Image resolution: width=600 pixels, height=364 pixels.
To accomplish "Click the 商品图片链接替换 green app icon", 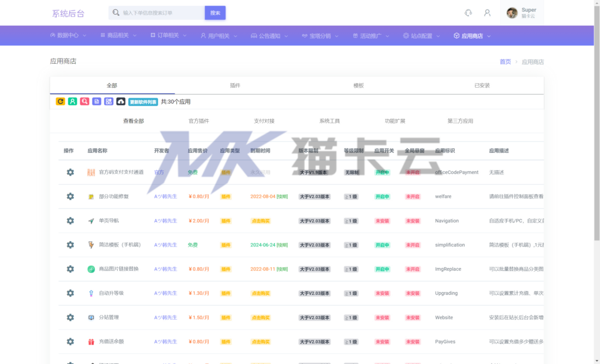I will pyautogui.click(x=91, y=269).
